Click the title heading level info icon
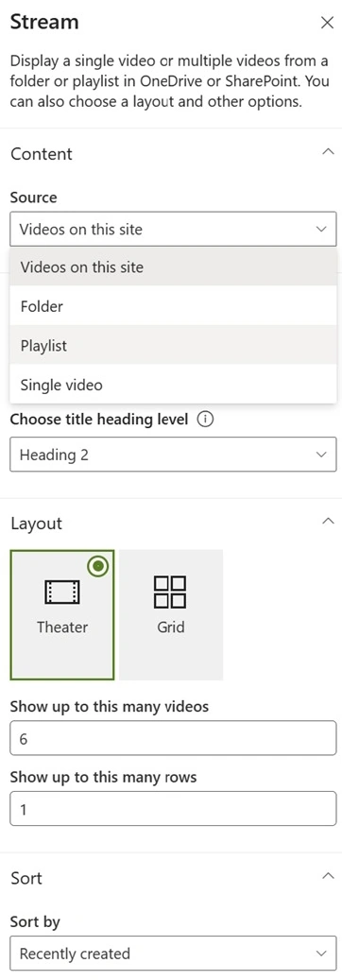The image size is (342, 980). (204, 420)
